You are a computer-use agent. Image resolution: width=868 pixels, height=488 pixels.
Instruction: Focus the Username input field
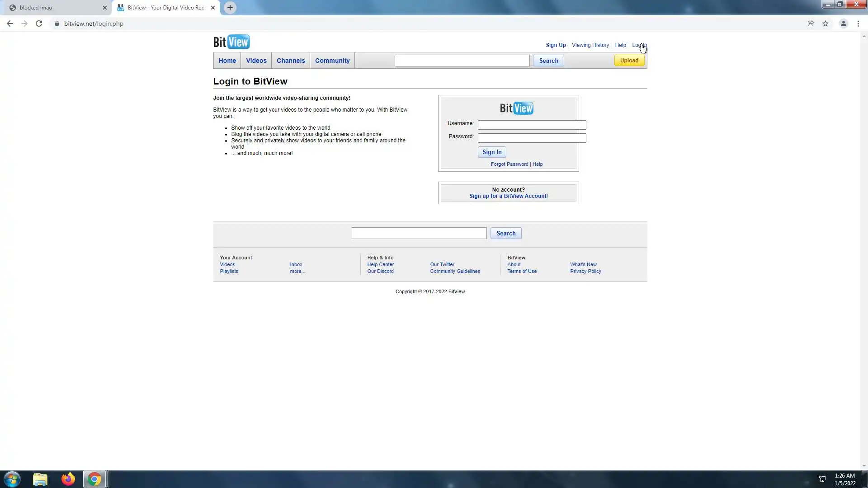[x=532, y=125]
